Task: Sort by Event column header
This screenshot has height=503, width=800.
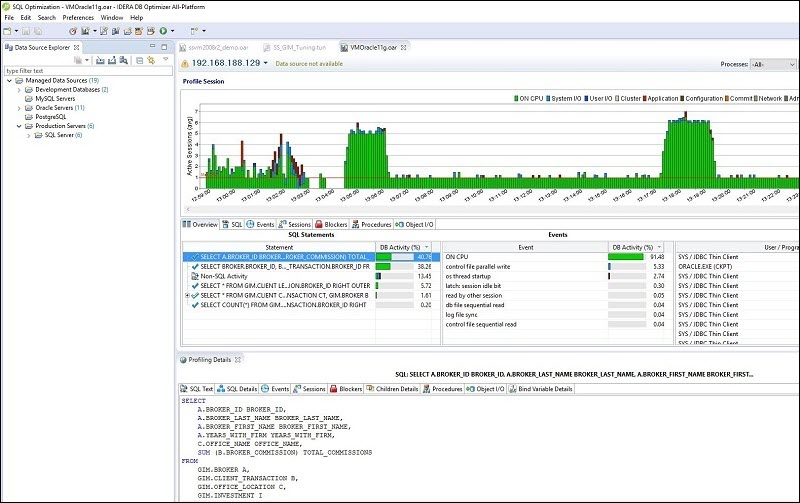Action: pos(526,247)
